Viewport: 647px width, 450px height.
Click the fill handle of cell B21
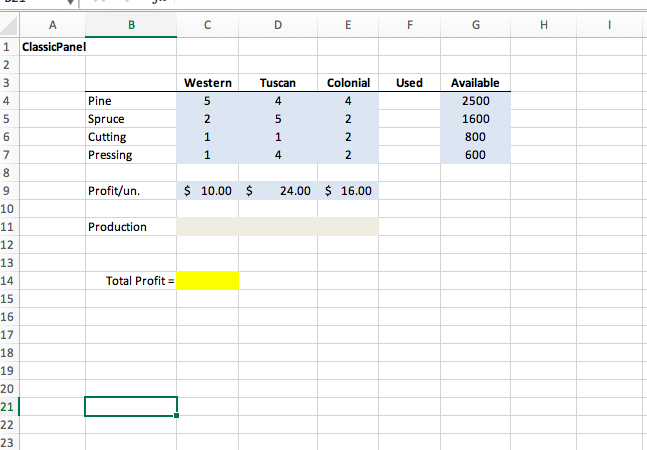pos(177,415)
